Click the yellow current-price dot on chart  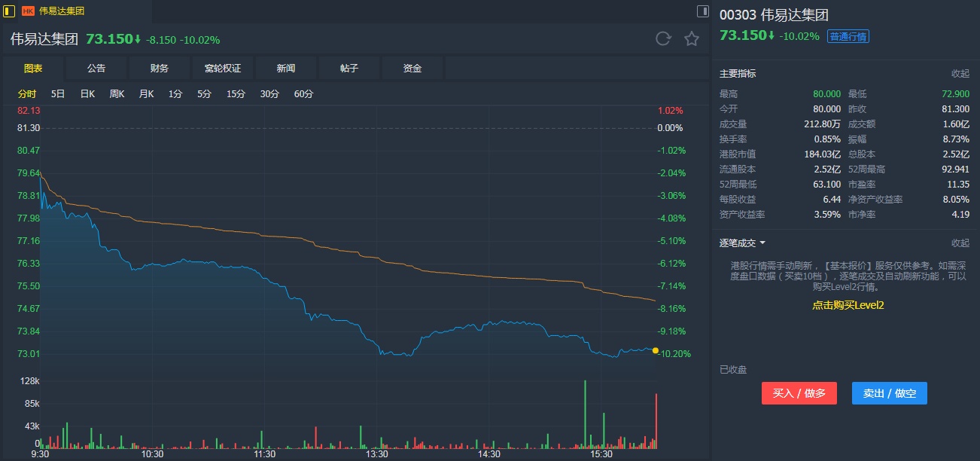click(x=656, y=350)
